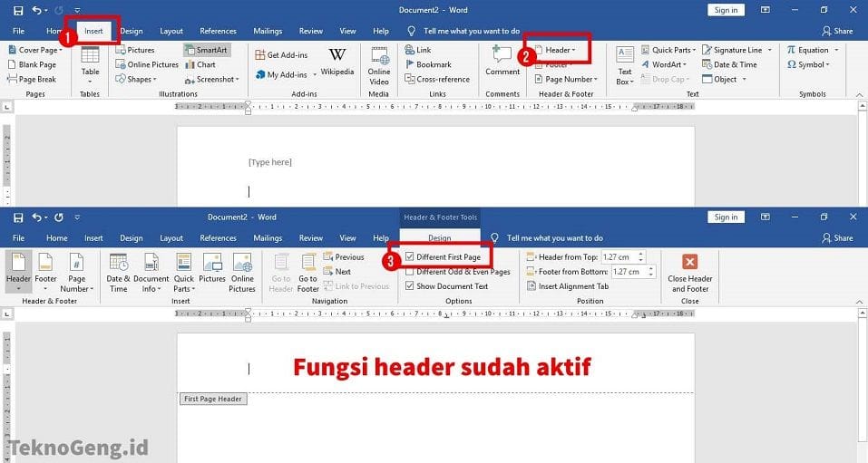Insert a Chart

[200, 64]
